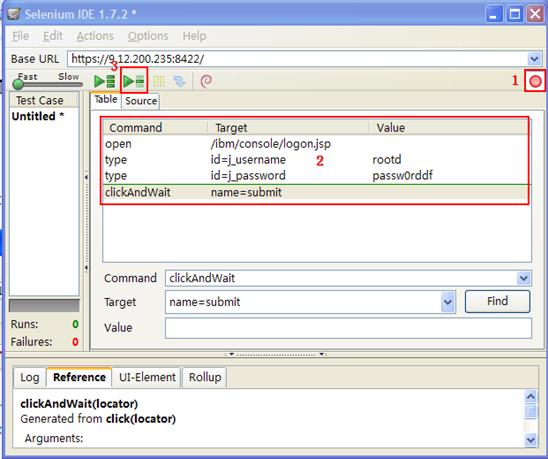This screenshot has width=548, height=459.
Task: Apply rollup rules swirl icon
Action: pos(206,81)
